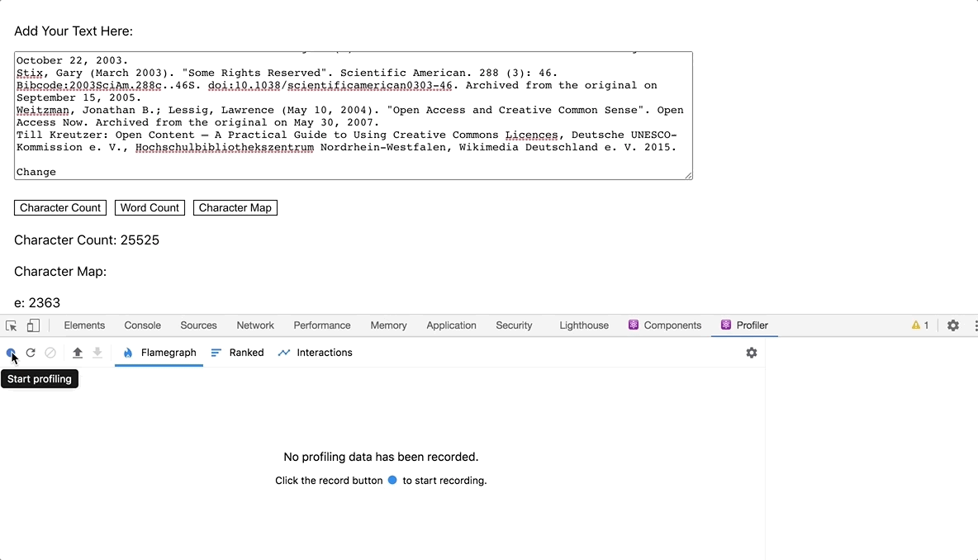Viewport: 978px width, 560px height.
Task: Open the Application tab
Action: click(x=451, y=325)
